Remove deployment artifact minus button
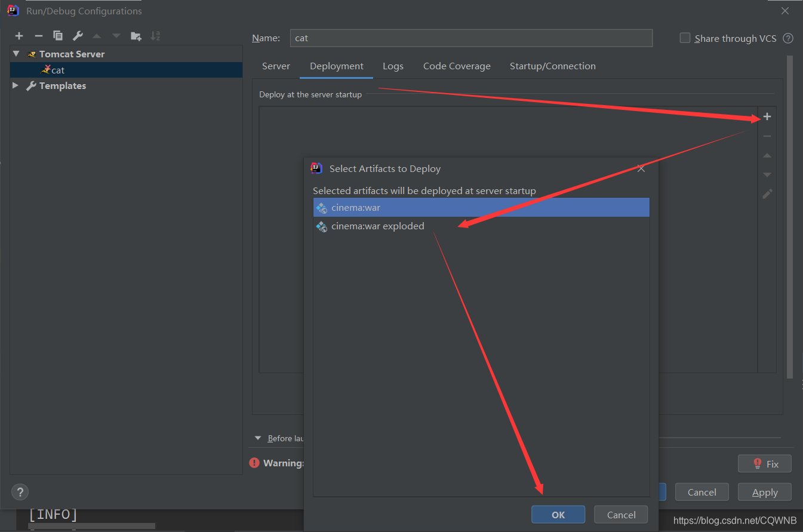The height and width of the screenshot is (532, 803). click(767, 136)
